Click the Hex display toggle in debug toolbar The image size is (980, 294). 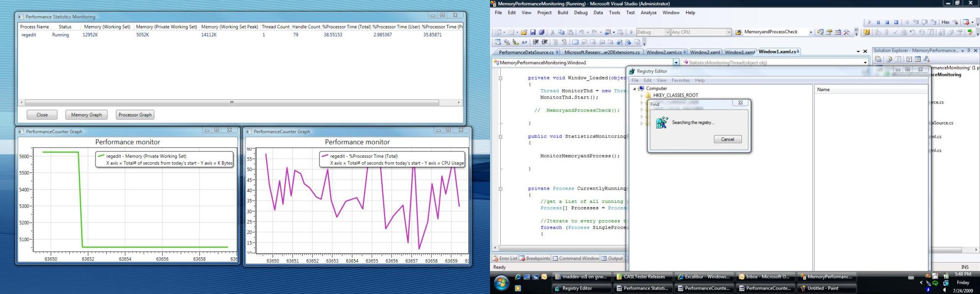(946, 22)
